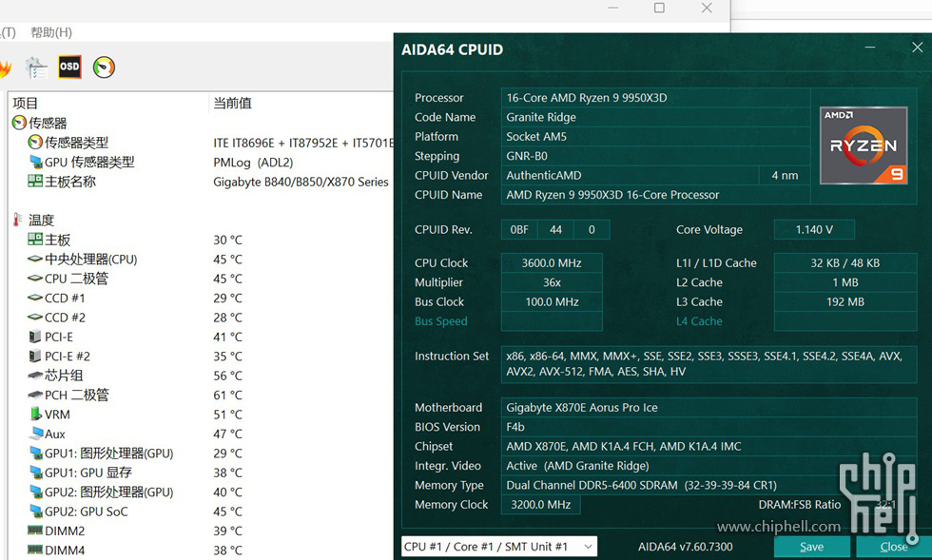
Task: Close the AIDA64 CPUID window with X
Action: pos(917,48)
